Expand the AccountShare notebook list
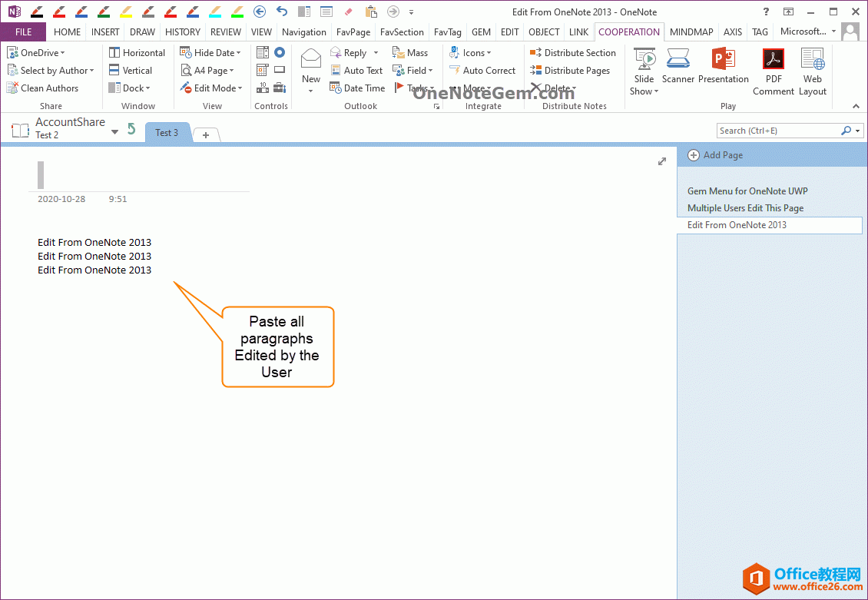This screenshot has width=868, height=600. pos(114,132)
